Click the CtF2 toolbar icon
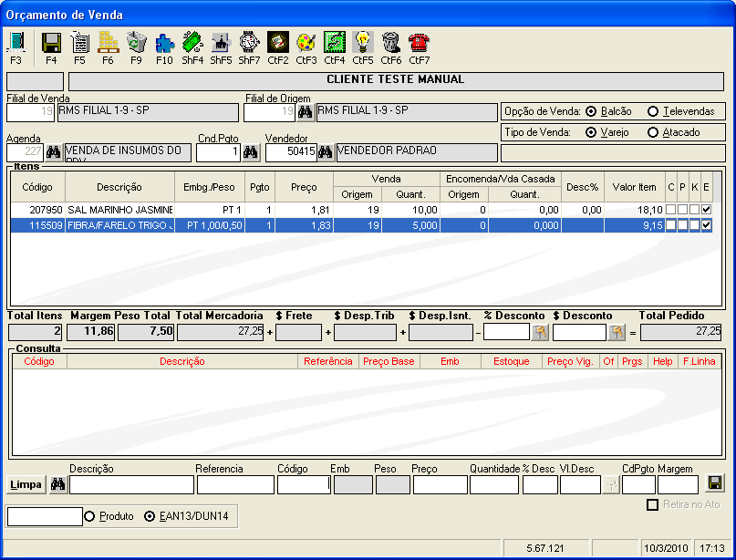The height and width of the screenshot is (560, 736). [278, 43]
